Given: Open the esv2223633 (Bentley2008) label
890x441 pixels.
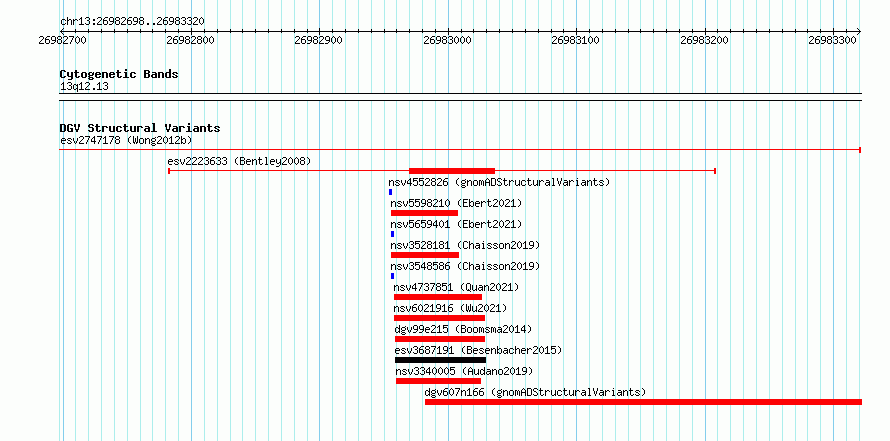Looking at the screenshot, I should [239, 161].
